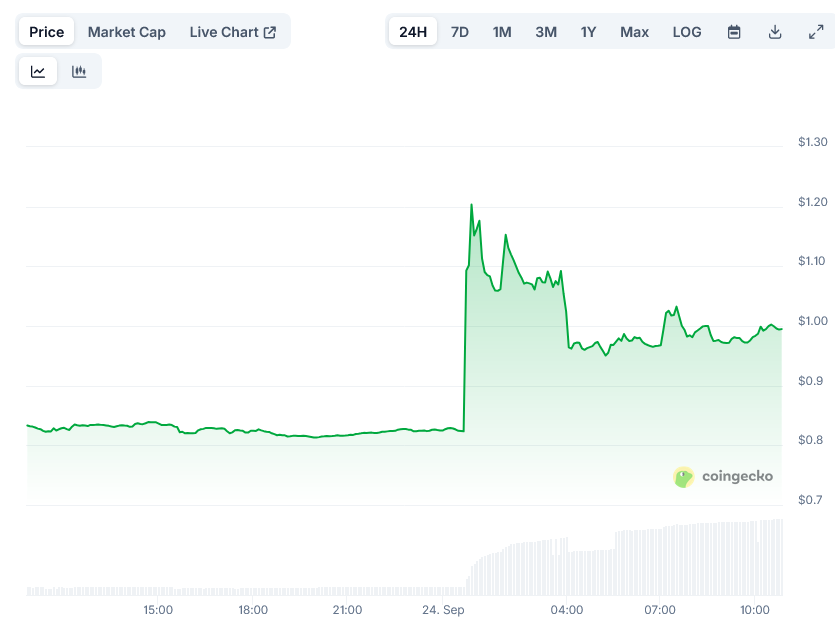Click the 15:00 time axis label

(x=158, y=610)
